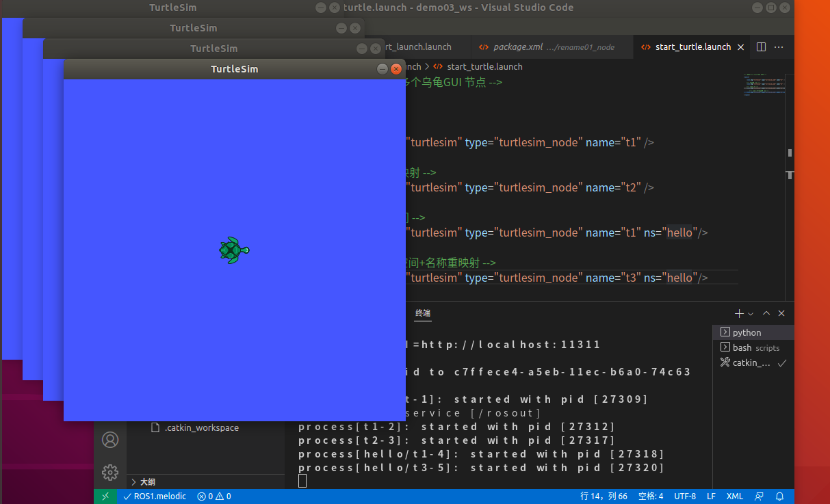Open the Manage gear icon
This screenshot has width=830, height=504.
[x=109, y=473]
